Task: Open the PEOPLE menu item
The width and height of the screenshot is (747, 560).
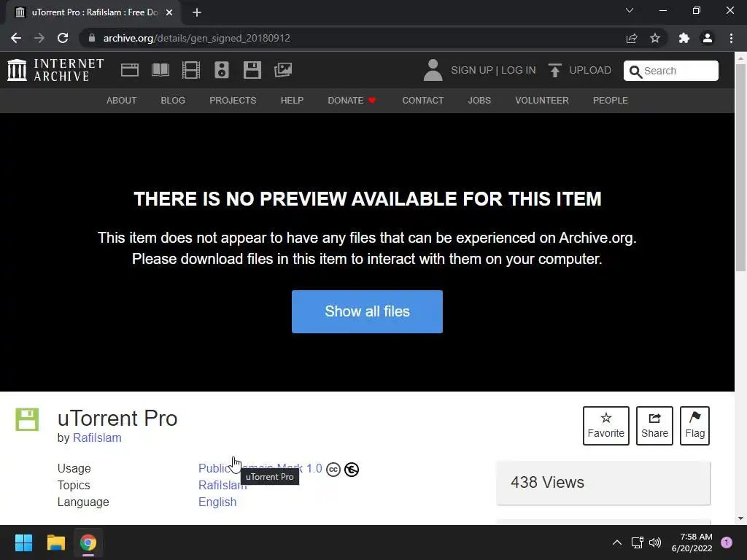Action: coord(611,101)
